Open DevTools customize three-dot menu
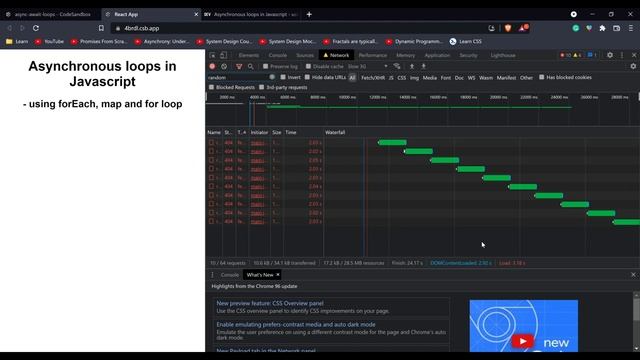 point(622,55)
